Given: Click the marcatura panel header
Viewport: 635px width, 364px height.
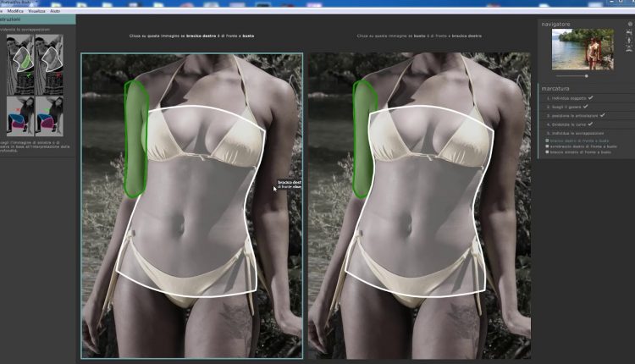Looking at the screenshot, I should [555, 88].
